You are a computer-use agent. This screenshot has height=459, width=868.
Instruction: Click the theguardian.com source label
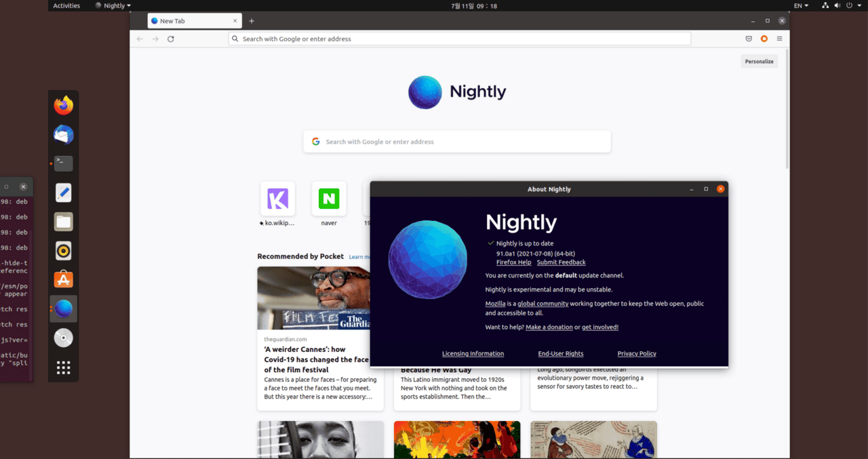[285, 339]
